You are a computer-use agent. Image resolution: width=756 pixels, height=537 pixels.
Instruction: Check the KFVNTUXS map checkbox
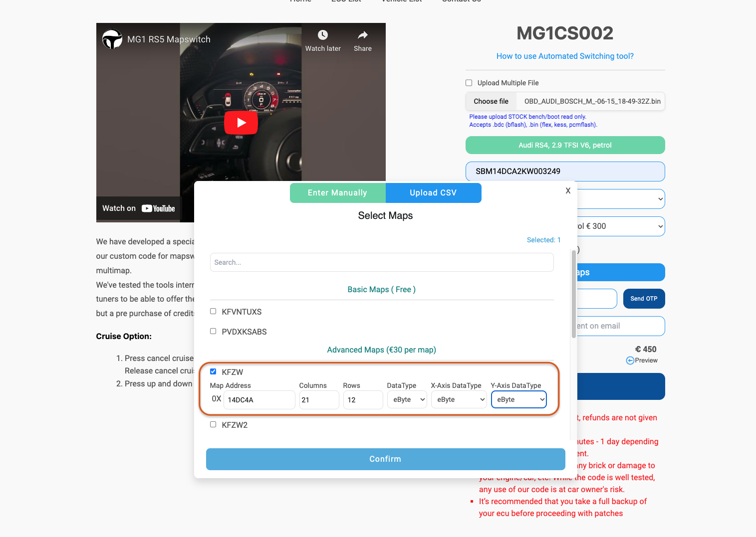213,311
